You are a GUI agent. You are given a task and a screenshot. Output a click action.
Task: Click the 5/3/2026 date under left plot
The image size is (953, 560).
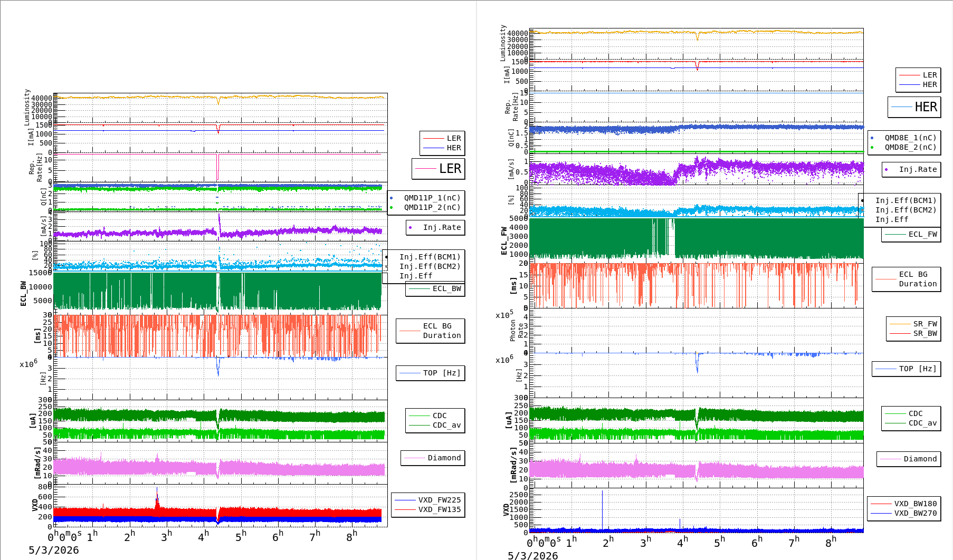click(54, 550)
